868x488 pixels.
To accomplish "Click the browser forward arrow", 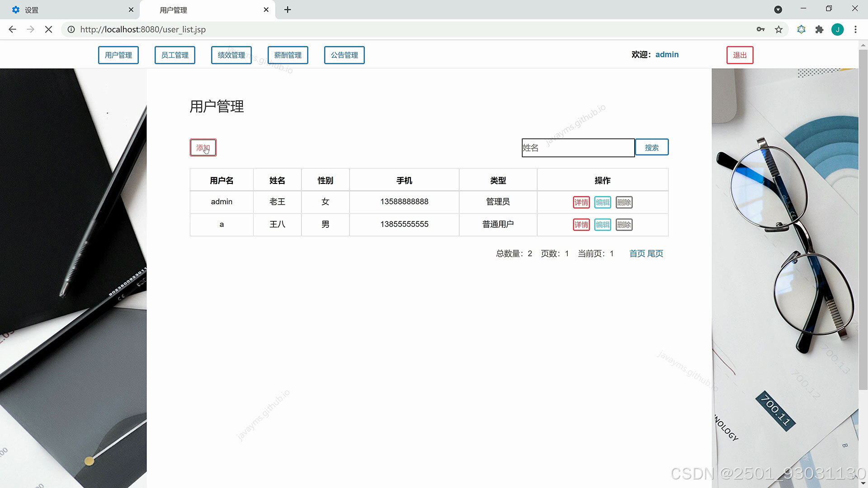I will tap(30, 29).
